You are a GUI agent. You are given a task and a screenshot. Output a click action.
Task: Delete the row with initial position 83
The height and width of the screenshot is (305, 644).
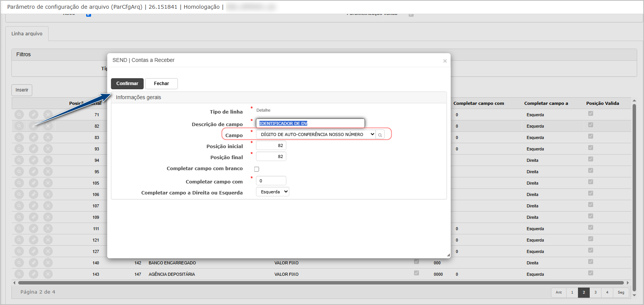click(48, 137)
